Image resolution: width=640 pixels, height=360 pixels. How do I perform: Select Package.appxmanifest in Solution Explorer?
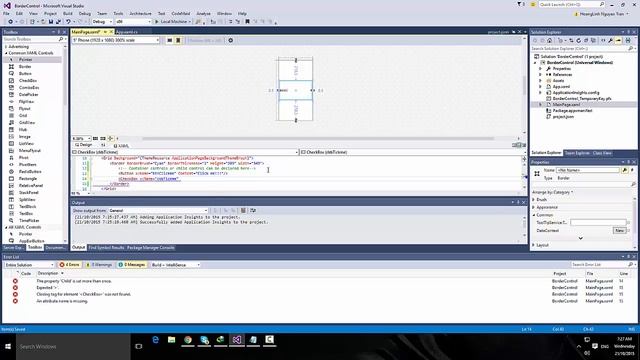572,111
